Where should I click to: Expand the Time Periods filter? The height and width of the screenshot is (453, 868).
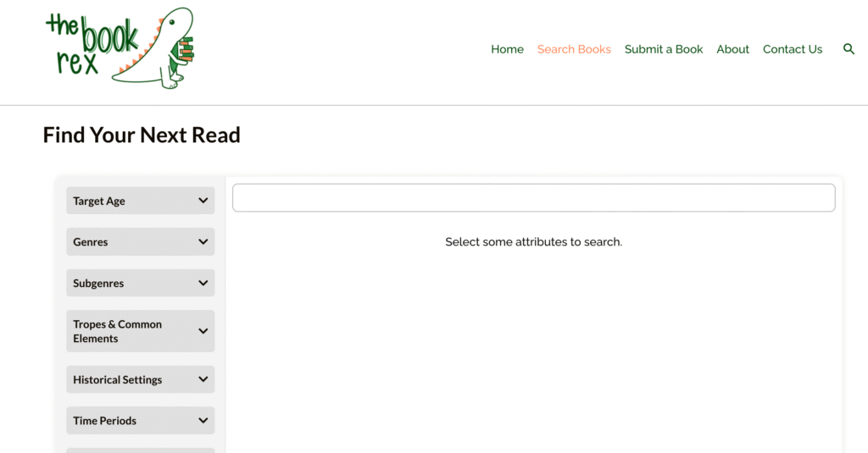point(141,420)
